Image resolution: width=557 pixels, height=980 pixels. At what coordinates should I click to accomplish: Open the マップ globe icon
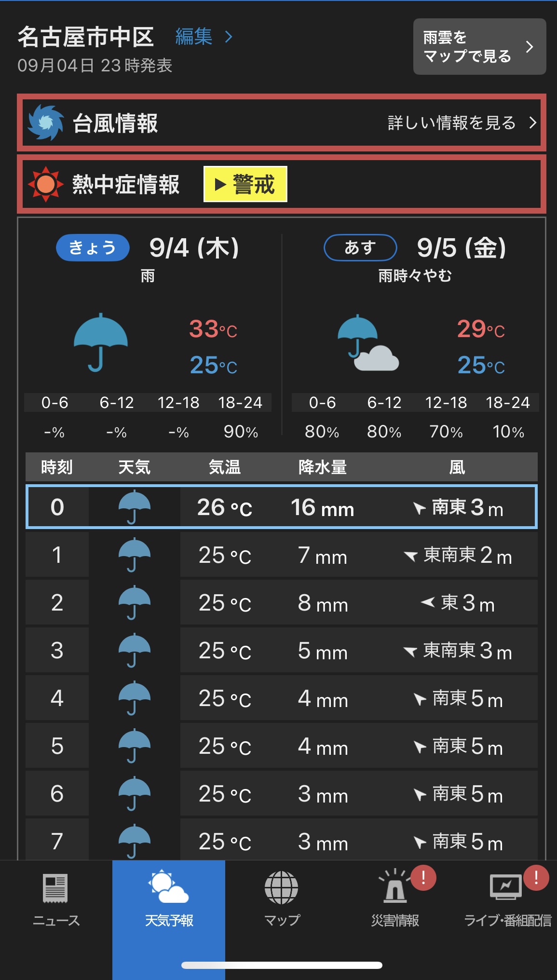[x=281, y=888]
